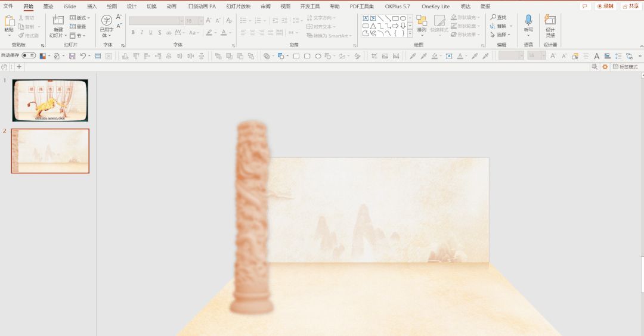The height and width of the screenshot is (336, 644).
Task: Toggle the AutoSave (自动保存) switch
Action: pos(29,55)
